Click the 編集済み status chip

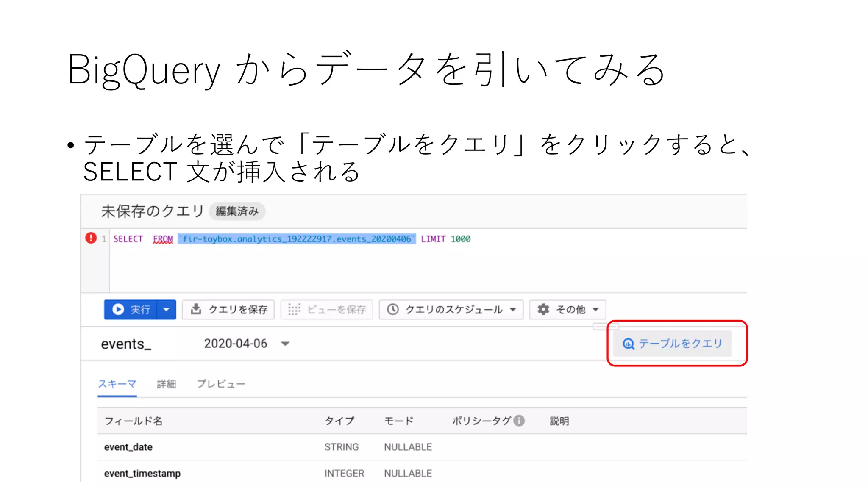tap(237, 211)
